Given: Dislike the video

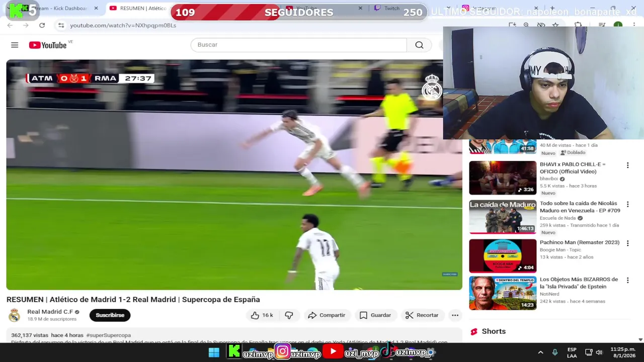Looking at the screenshot, I should click(289, 315).
